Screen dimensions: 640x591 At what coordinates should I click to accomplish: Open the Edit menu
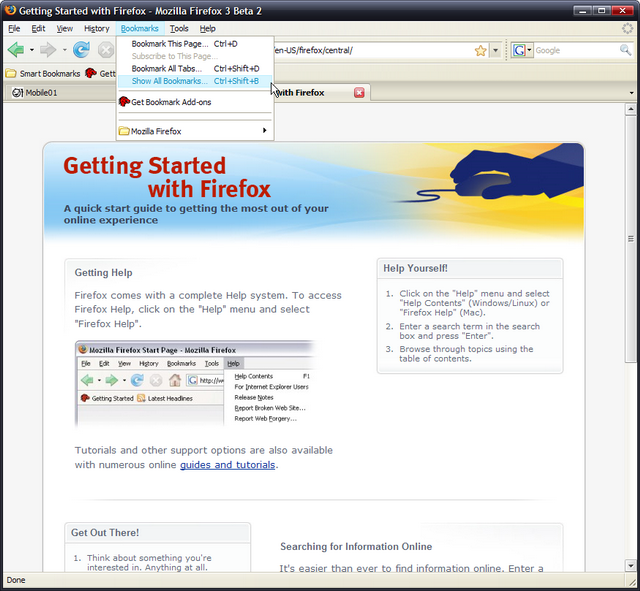pyautogui.click(x=38, y=29)
